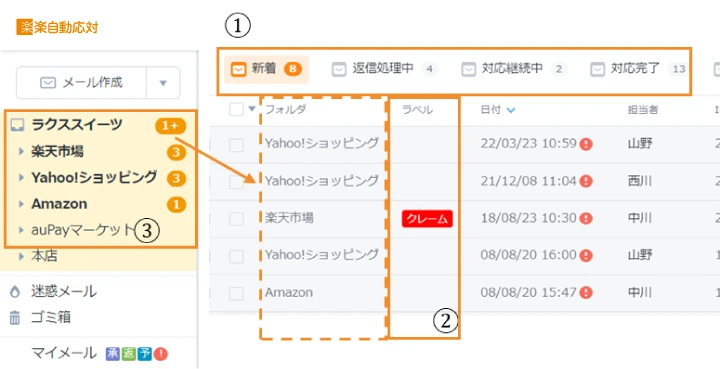Open the ゴミ箱 folder
The image size is (721, 369).
pyautogui.click(x=51, y=317)
